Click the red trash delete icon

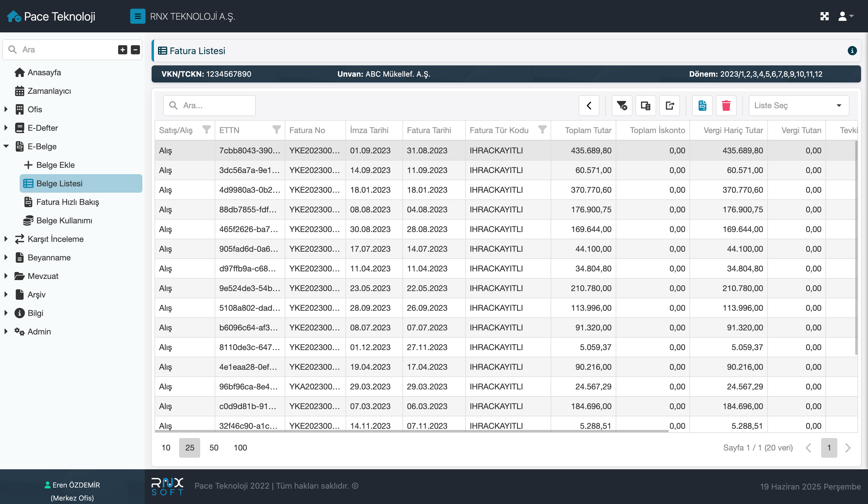[726, 105]
